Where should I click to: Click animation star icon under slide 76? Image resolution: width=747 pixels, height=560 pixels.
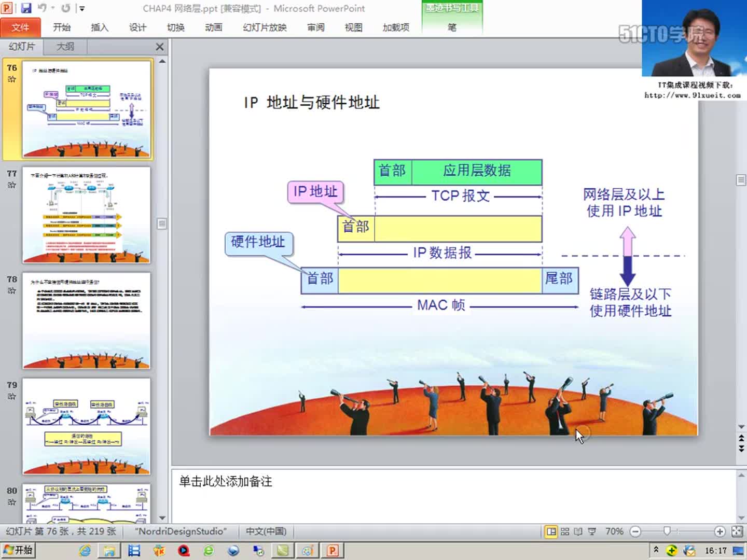pos(11,79)
